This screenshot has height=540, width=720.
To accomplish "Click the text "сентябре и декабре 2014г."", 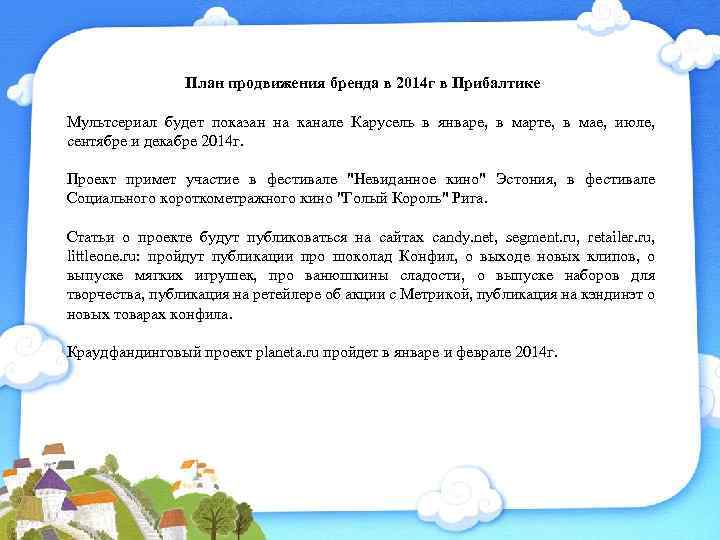I will [155, 141].
